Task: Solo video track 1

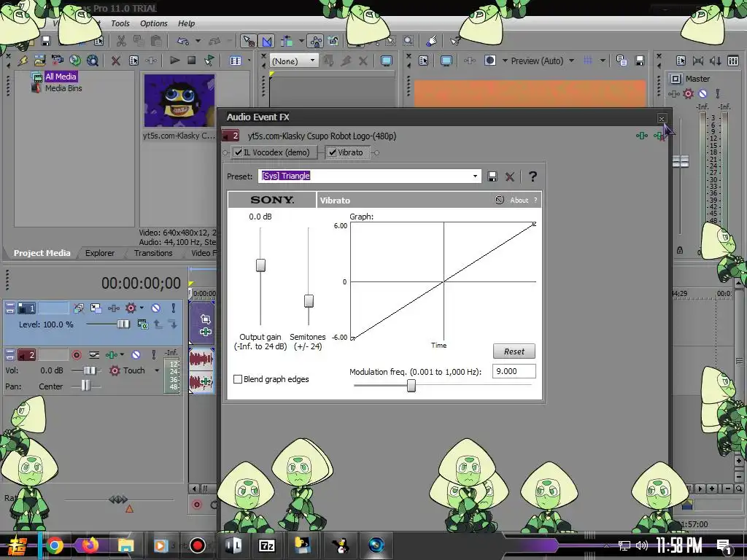Action: tap(174, 308)
